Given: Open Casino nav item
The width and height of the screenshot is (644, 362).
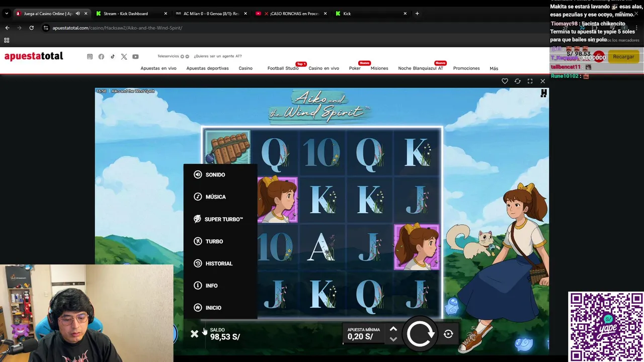Looking at the screenshot, I should [246, 68].
